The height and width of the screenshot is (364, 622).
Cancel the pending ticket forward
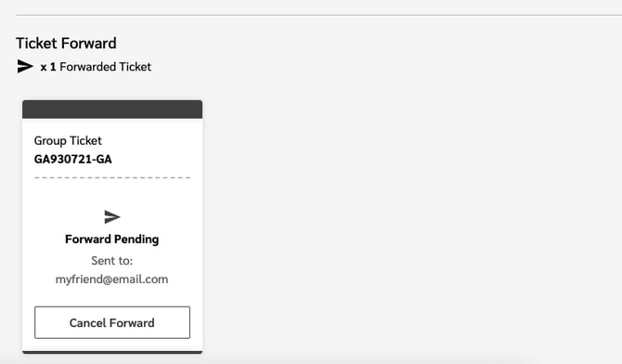pos(112,322)
